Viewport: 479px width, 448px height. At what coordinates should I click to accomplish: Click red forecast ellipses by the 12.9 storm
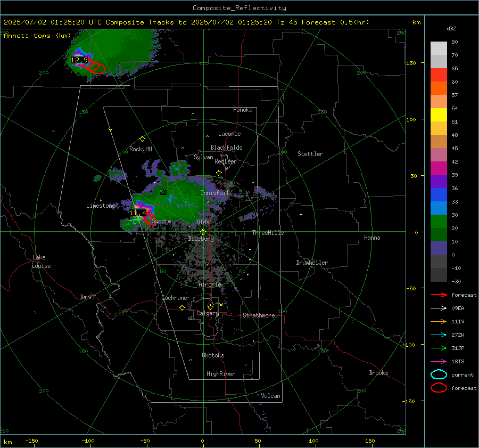tap(95, 67)
